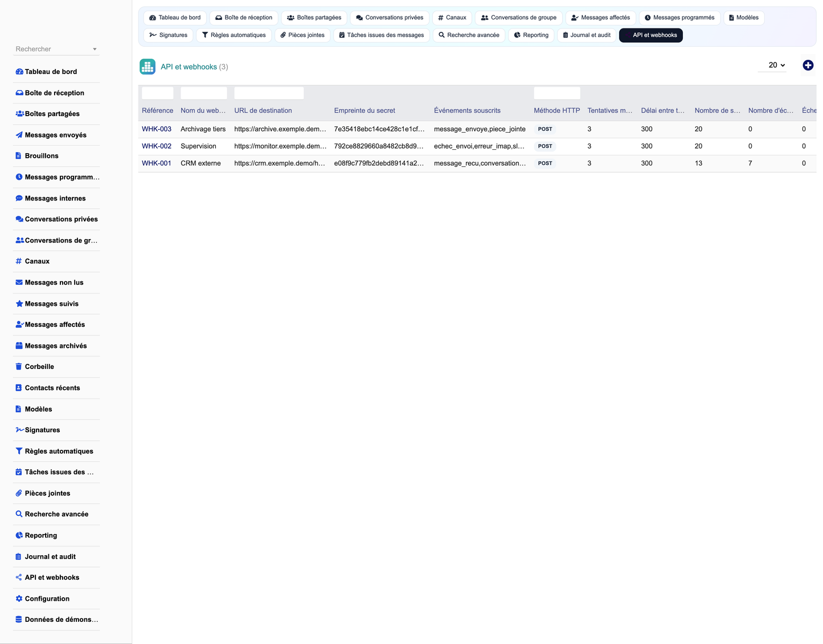Click the 'Supervision' webhook name cell

tap(198, 146)
